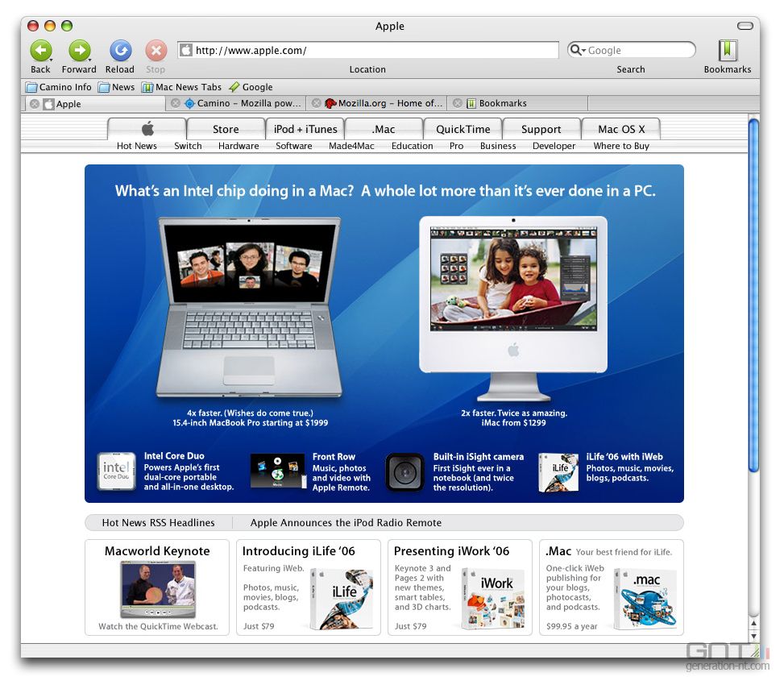Click the Developer subnav link
784x689 pixels.
(554, 146)
